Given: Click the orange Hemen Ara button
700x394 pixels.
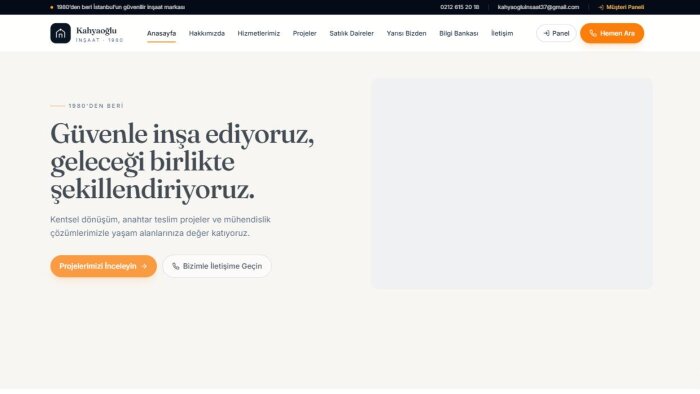Looking at the screenshot, I should [x=612, y=33].
